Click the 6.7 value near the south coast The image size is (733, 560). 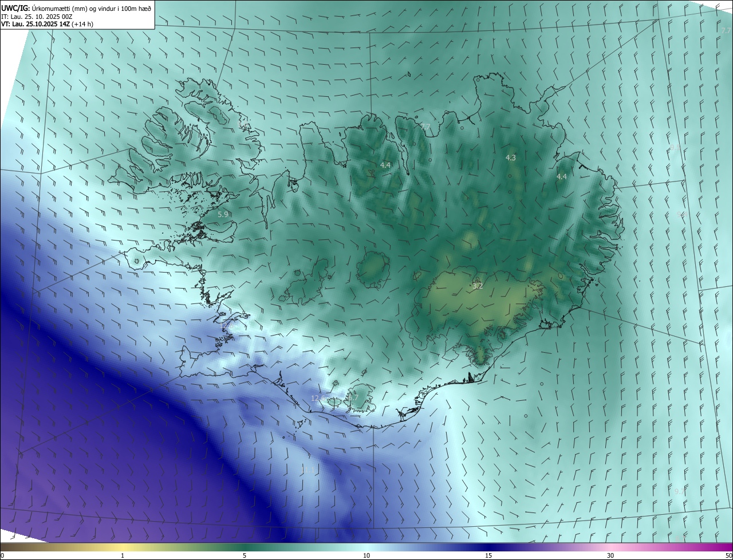pos(353,398)
